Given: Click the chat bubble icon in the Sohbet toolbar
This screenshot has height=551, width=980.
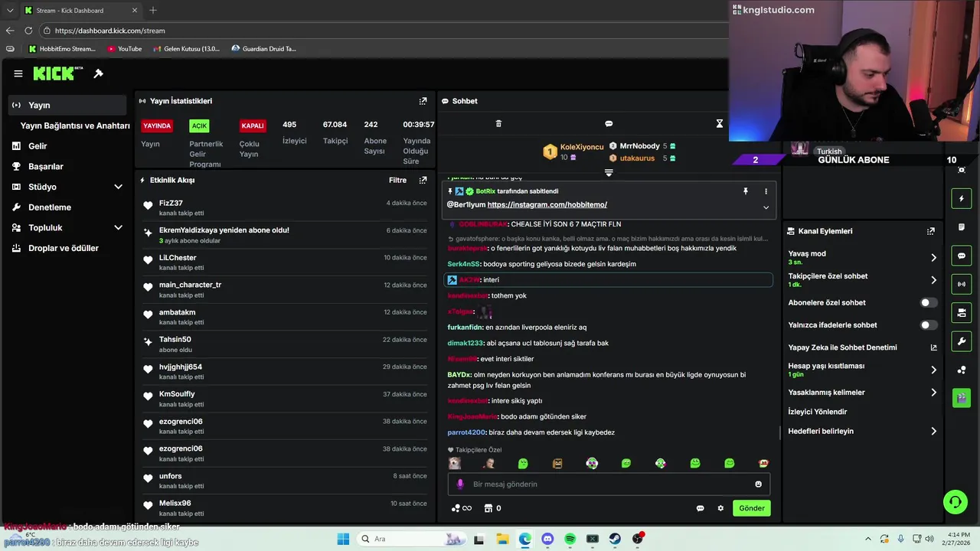Looking at the screenshot, I should coord(609,123).
